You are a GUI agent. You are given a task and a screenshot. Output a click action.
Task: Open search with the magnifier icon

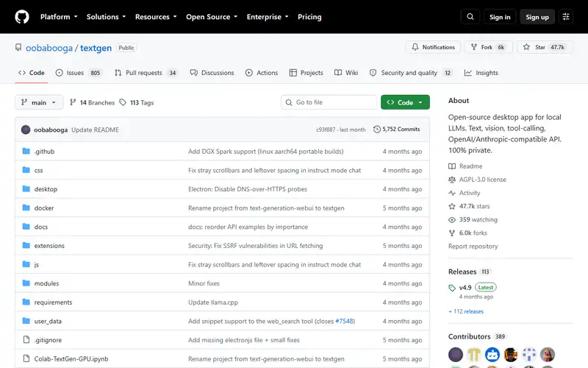470,17
